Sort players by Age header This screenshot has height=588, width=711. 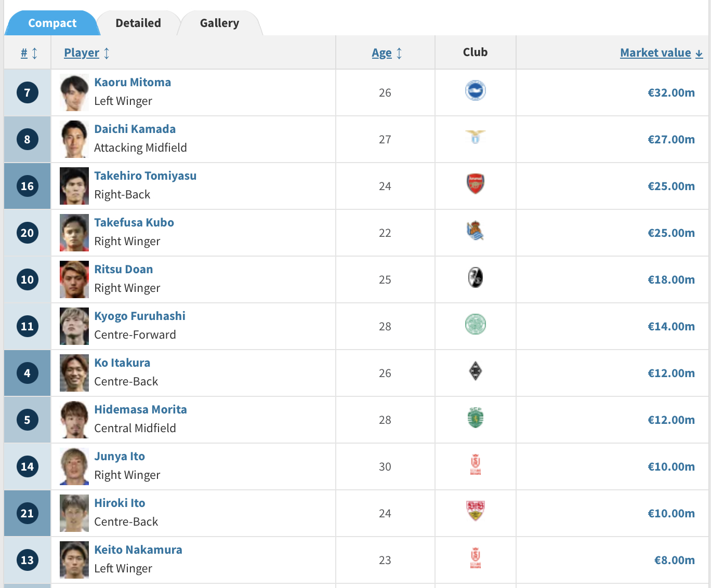click(x=387, y=53)
